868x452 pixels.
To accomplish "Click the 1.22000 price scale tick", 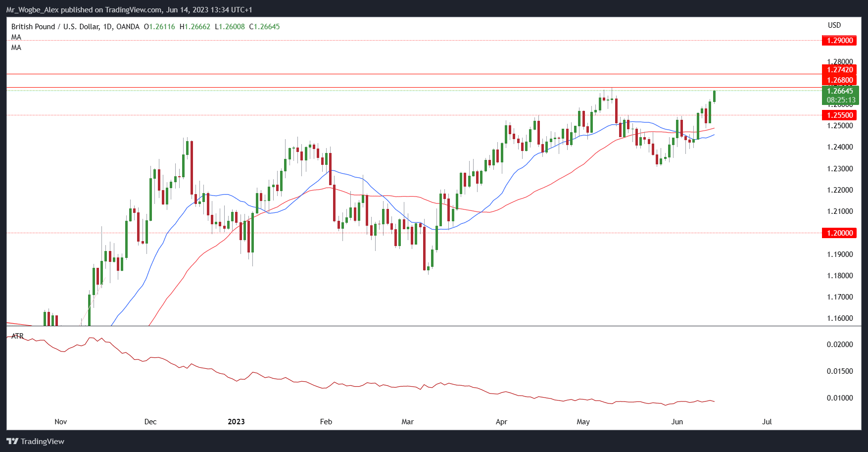I will [840, 190].
